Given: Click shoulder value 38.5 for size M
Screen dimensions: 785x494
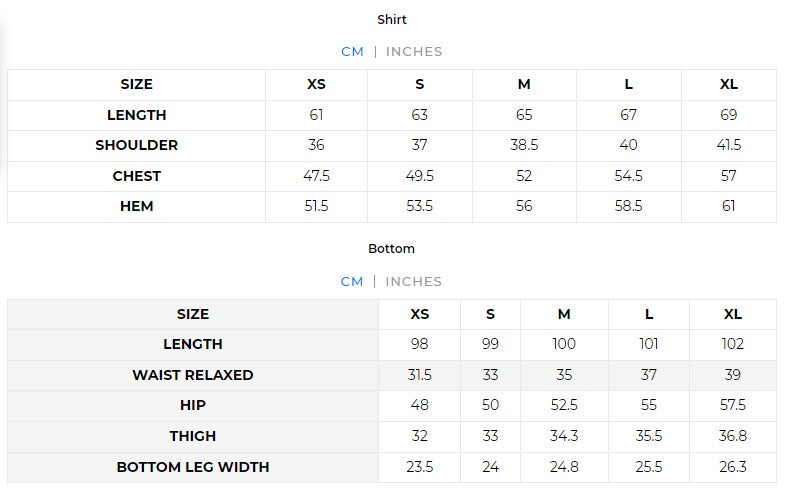Looking at the screenshot, I should coord(524,145).
